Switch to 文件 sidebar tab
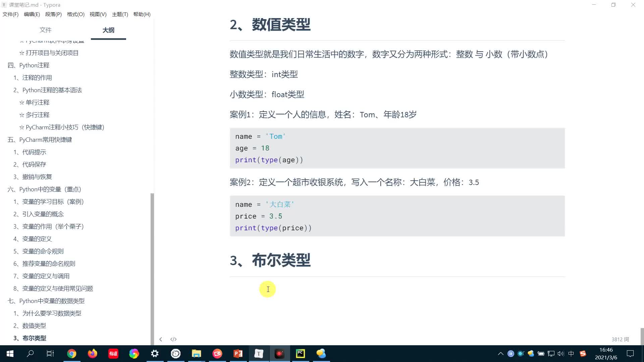This screenshot has height=362, width=644. (46, 30)
